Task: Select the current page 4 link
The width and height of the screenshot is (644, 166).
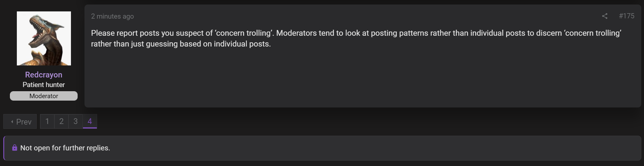Action: pyautogui.click(x=90, y=121)
